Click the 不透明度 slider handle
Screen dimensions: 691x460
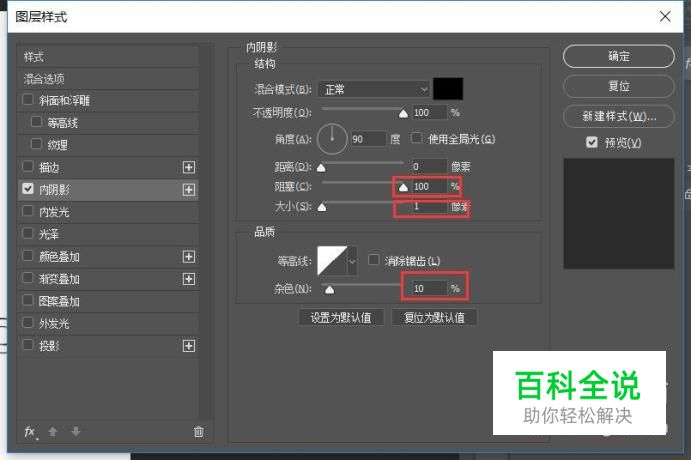(403, 114)
